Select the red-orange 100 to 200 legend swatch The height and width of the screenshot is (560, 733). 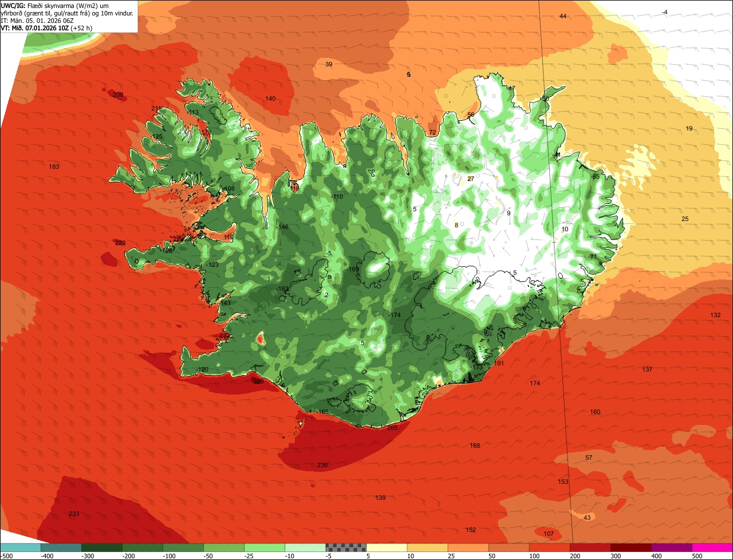pyautogui.click(x=550, y=547)
